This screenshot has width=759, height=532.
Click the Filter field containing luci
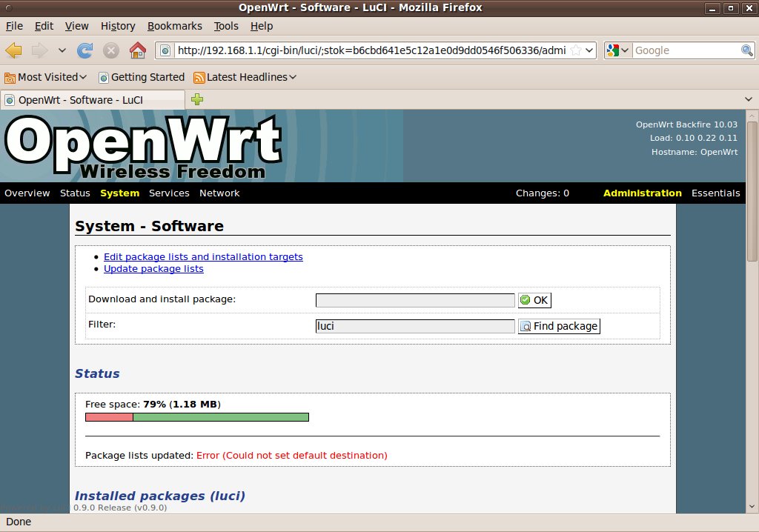[415, 326]
